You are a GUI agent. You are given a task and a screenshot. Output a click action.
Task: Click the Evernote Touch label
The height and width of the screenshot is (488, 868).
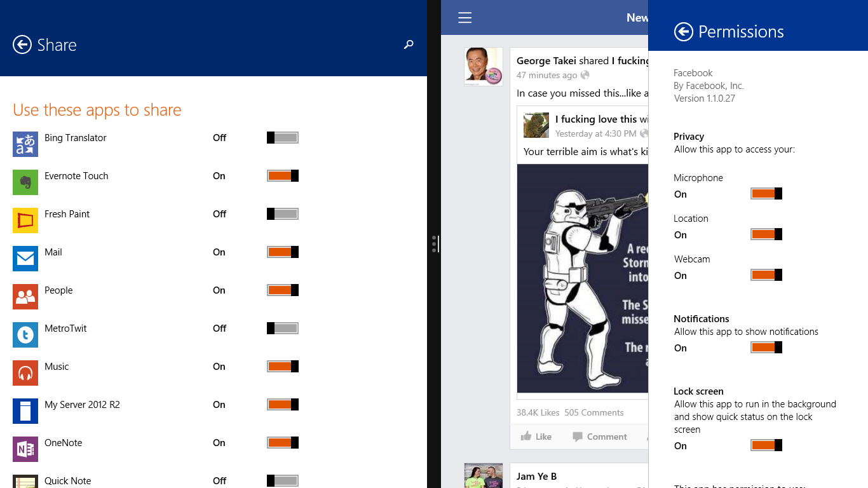point(76,176)
